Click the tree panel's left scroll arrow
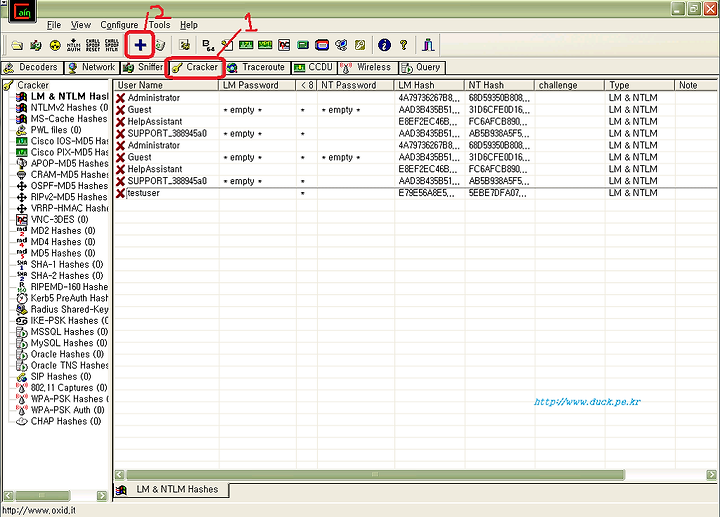Viewport: 720px width, 517px height. (8, 495)
